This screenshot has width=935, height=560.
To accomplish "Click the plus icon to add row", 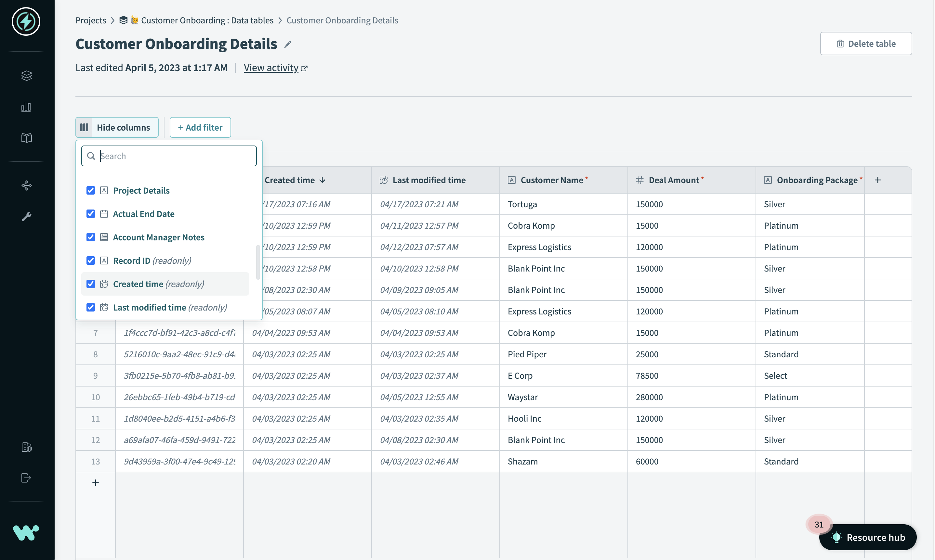I will pyautogui.click(x=96, y=483).
